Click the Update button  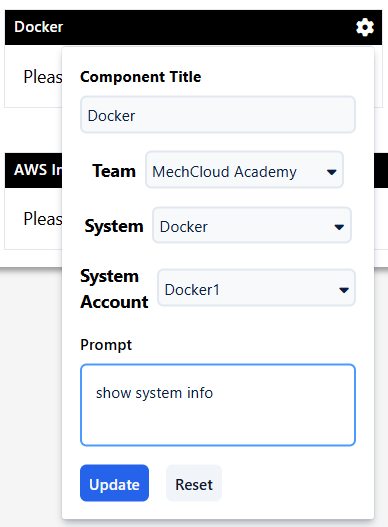click(114, 483)
